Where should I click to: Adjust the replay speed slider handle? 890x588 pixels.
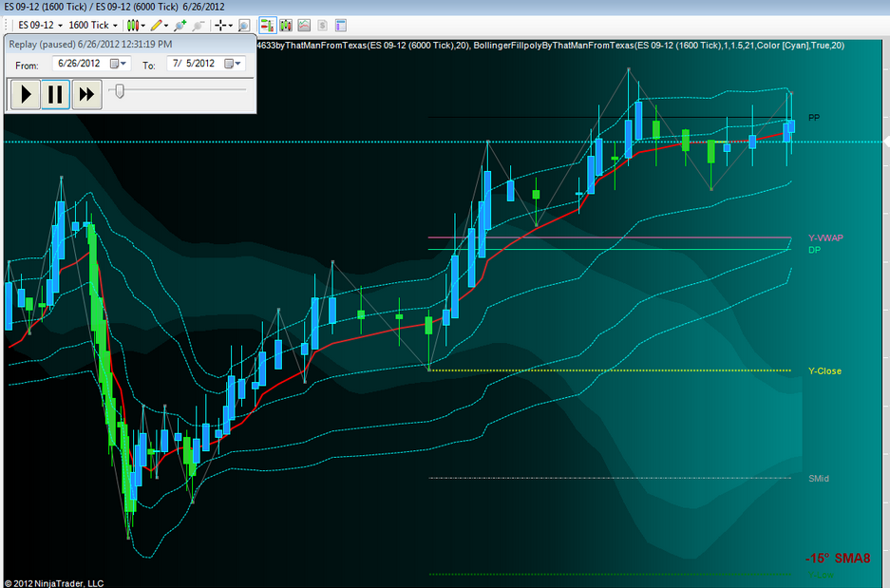point(119,91)
